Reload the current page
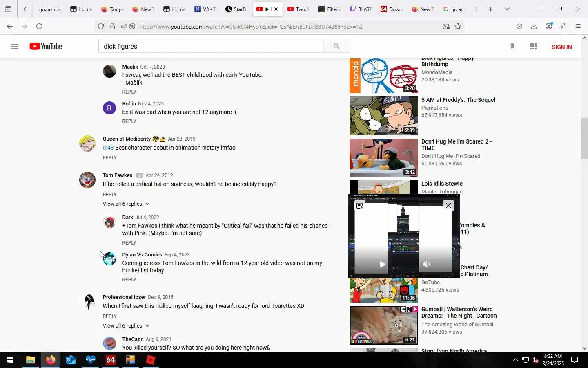This screenshot has height=368, width=588. point(39,26)
